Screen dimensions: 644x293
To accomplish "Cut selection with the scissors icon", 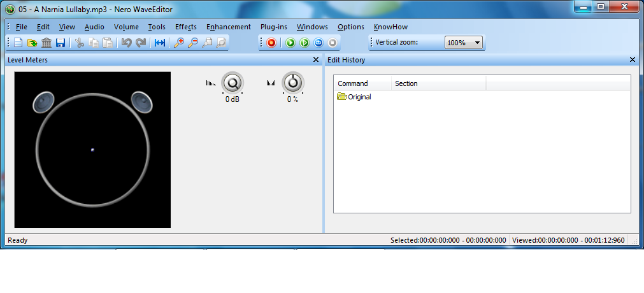I will [x=80, y=43].
